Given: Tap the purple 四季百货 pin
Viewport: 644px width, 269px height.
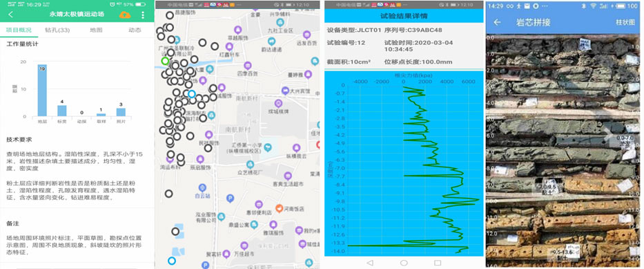Looking at the screenshot, I should pyautogui.click(x=248, y=66).
